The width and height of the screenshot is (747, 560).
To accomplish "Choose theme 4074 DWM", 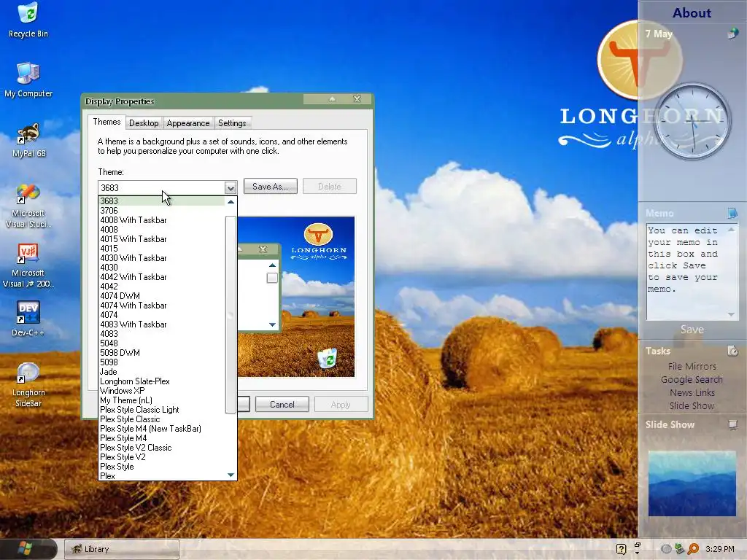I will [x=161, y=296].
